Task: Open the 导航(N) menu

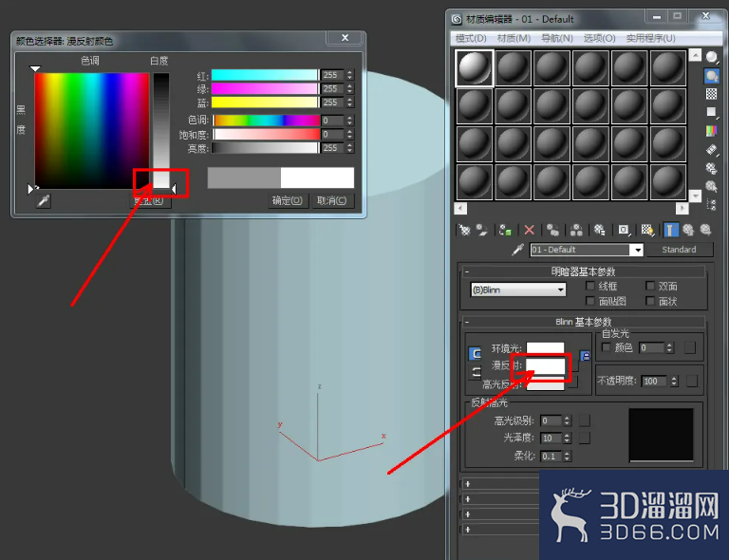Action: (557, 38)
